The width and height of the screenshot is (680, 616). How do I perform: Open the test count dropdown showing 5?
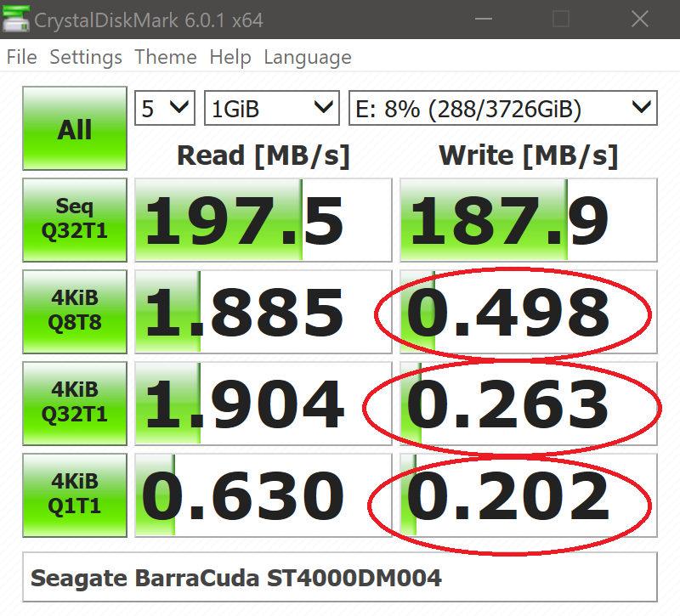pos(165,109)
